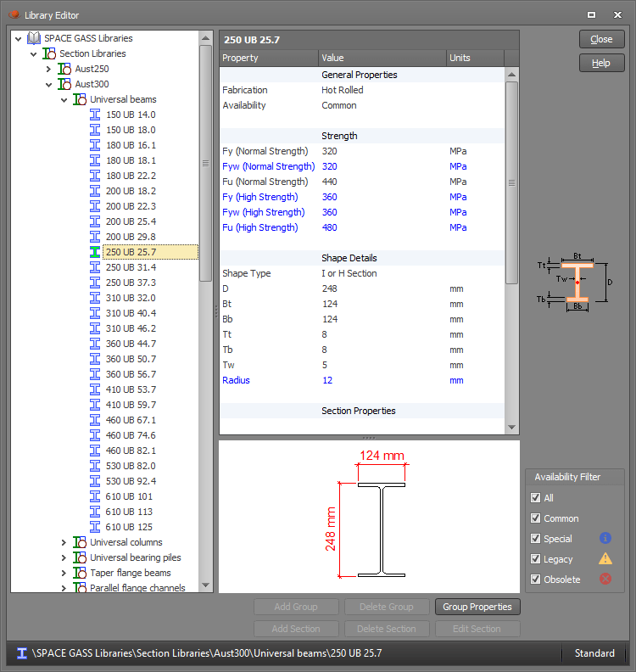Toggle the Common availability checkbox
Image resolution: width=636 pixels, height=672 pixels.
(x=535, y=518)
